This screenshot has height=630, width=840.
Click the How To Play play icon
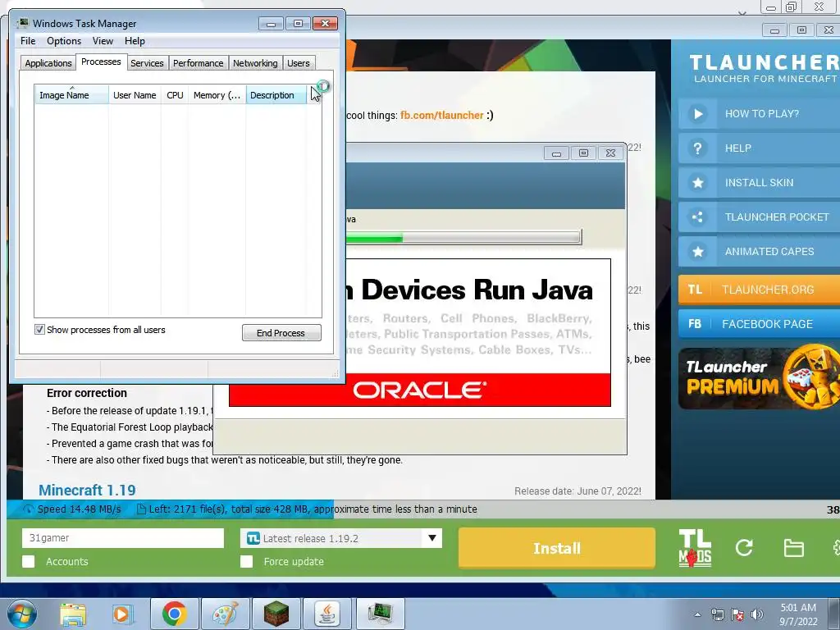[697, 113]
